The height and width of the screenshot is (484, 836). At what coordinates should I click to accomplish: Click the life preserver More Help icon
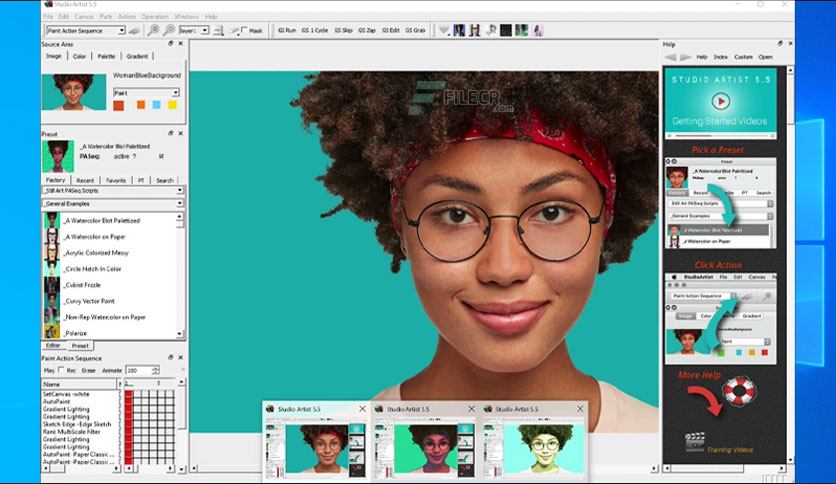[739, 391]
